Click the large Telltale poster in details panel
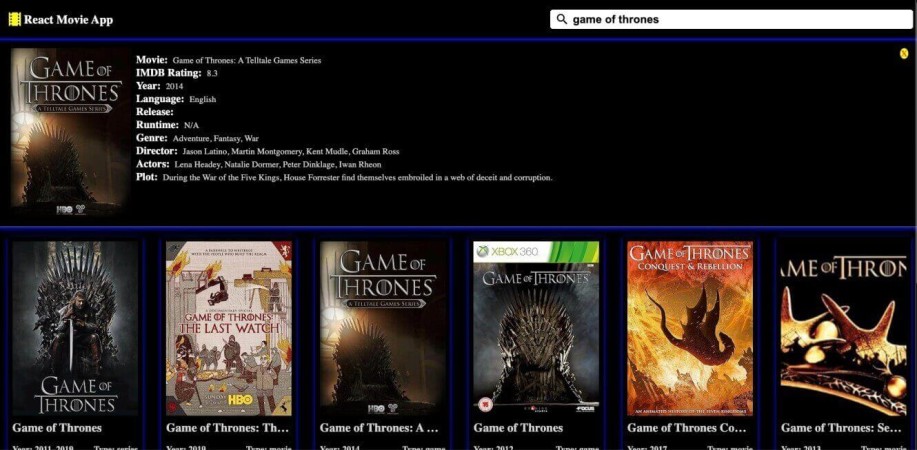The image size is (917, 450). coord(70,133)
